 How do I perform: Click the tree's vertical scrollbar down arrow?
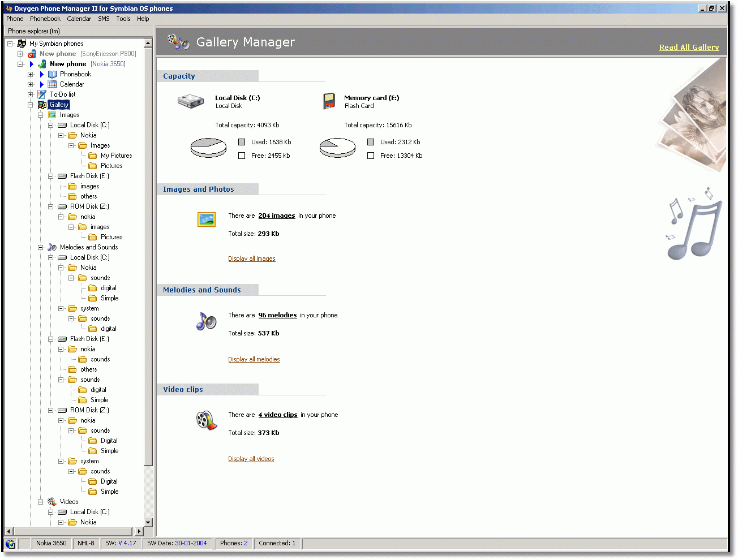point(148,523)
